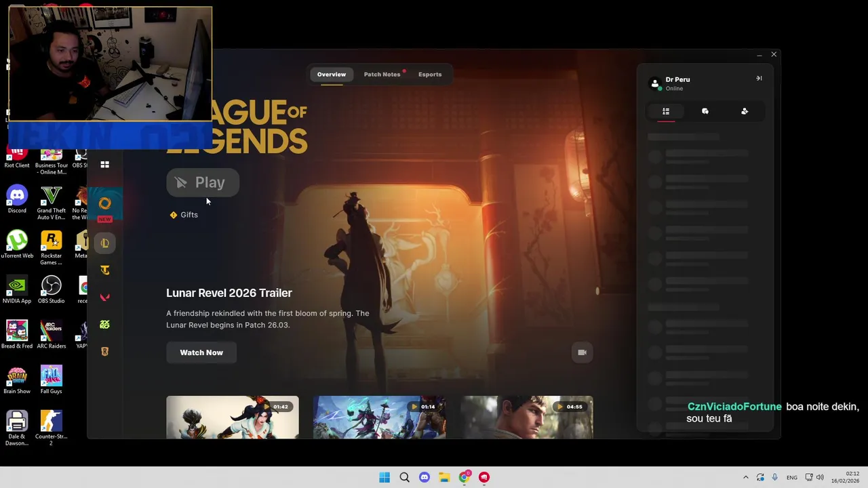Select the orange ring game icon marked NEW
The image size is (868, 488).
pos(104,204)
